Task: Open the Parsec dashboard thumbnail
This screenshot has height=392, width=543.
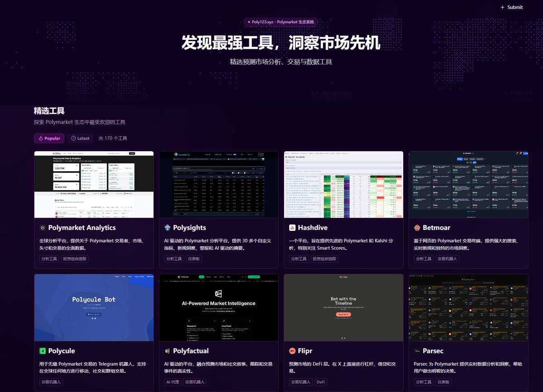Action: point(468,307)
